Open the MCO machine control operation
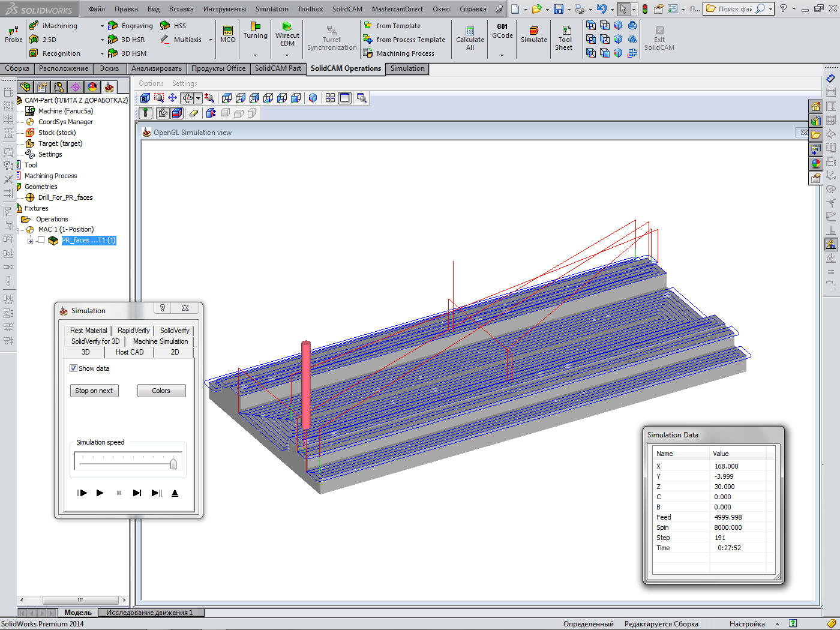 [228, 34]
